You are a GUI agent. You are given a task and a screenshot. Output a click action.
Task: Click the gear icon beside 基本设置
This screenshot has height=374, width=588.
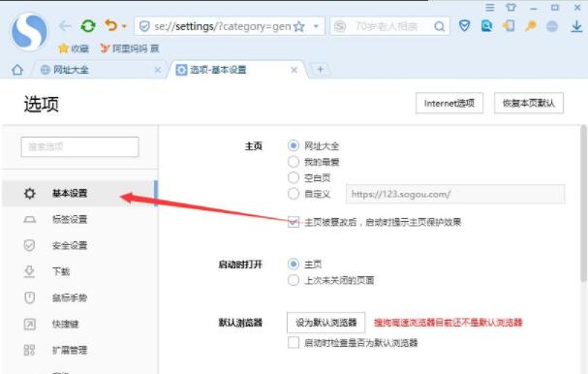(x=30, y=193)
